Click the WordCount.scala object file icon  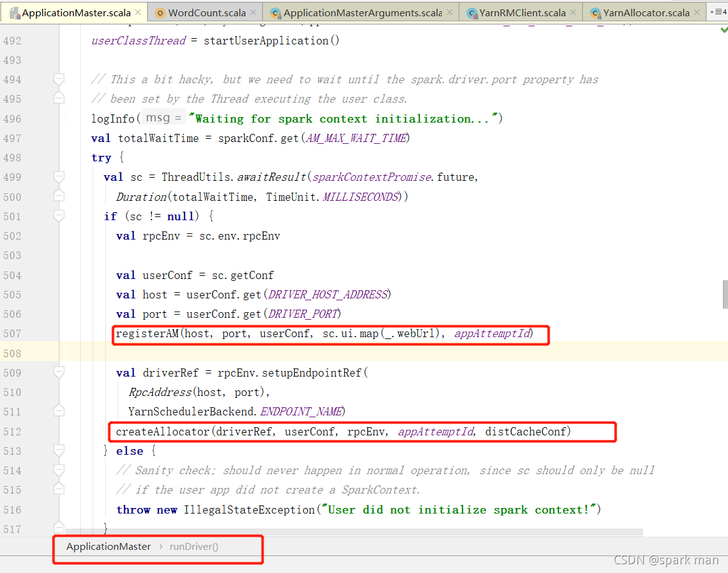[x=160, y=13]
